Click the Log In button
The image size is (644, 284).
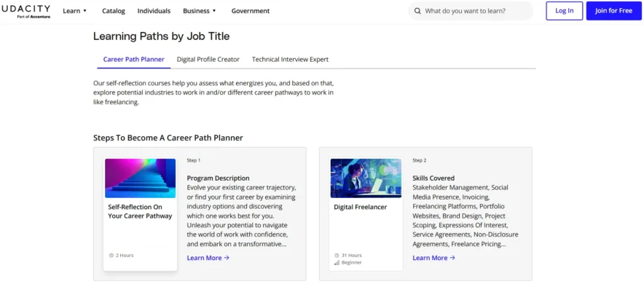pos(565,11)
